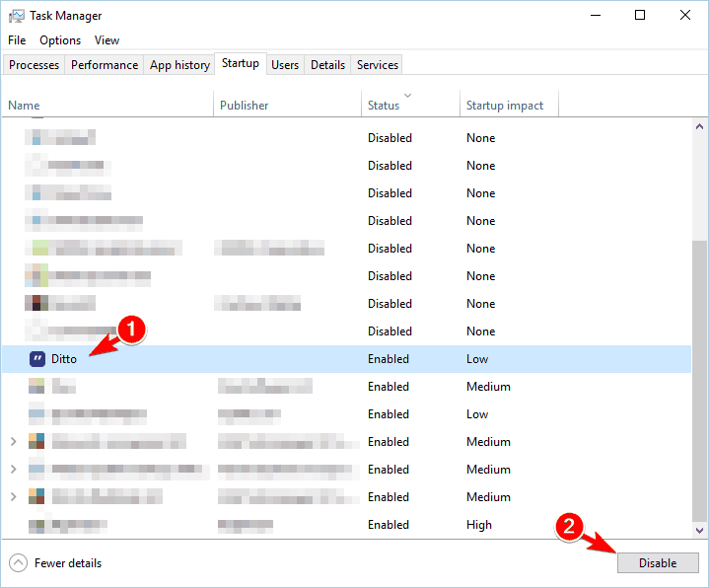Open the App history tab
Viewport: 709px width, 588px height.
click(x=179, y=65)
